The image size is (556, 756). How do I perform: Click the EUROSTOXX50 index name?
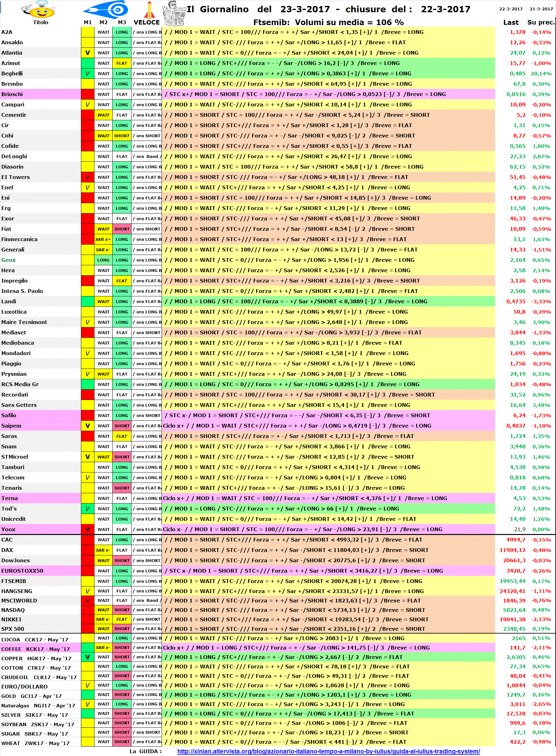(22, 571)
